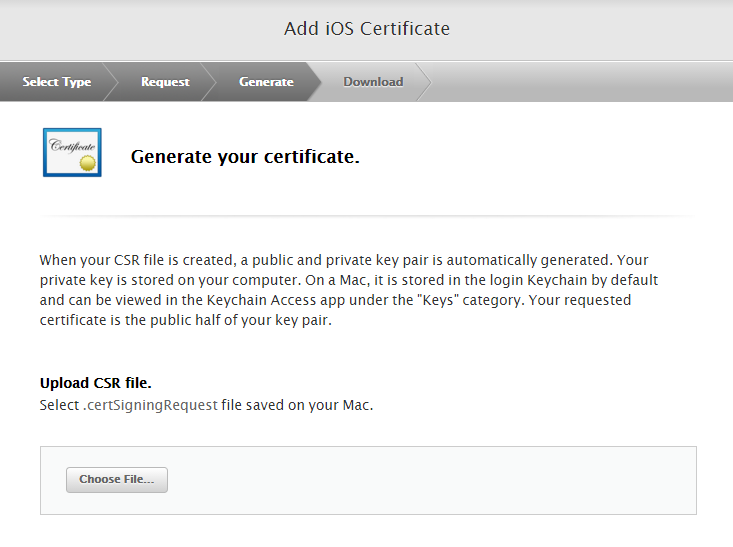Return to the Request step
This screenshot has height=547, width=733.
click(165, 82)
